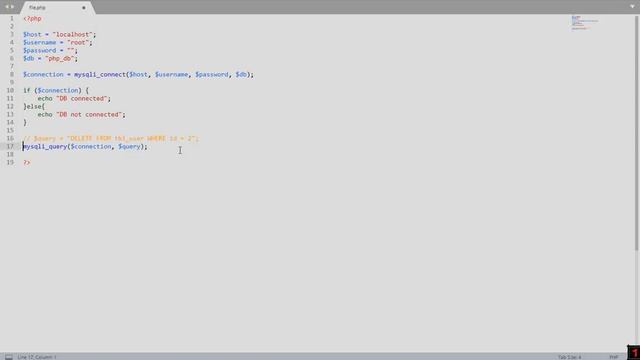The image size is (640, 360).
Task: Click the next tab right arrow
Action: 12,7
